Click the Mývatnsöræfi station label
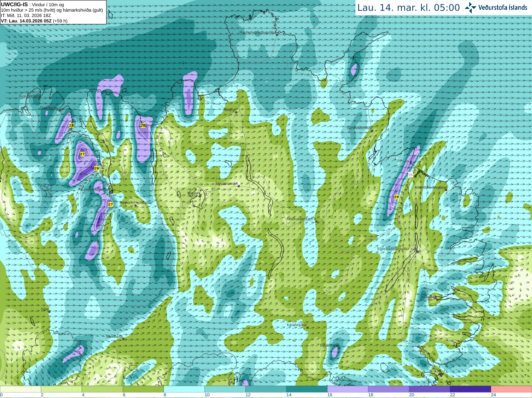Screen dimensions: 532x398 tap(227, 184)
